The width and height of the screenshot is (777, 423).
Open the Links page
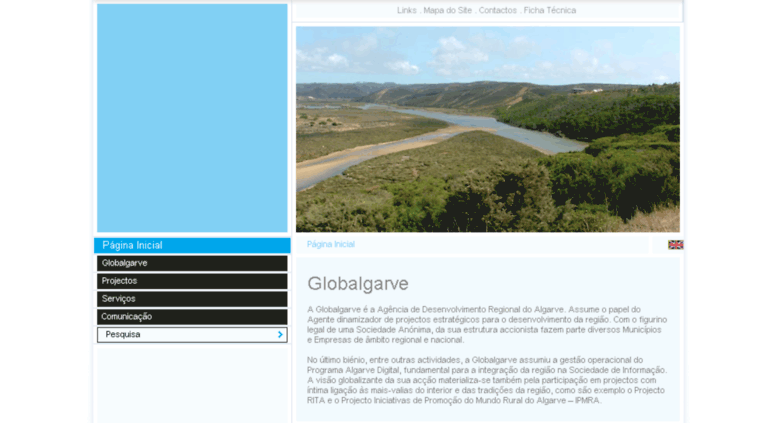[406, 10]
